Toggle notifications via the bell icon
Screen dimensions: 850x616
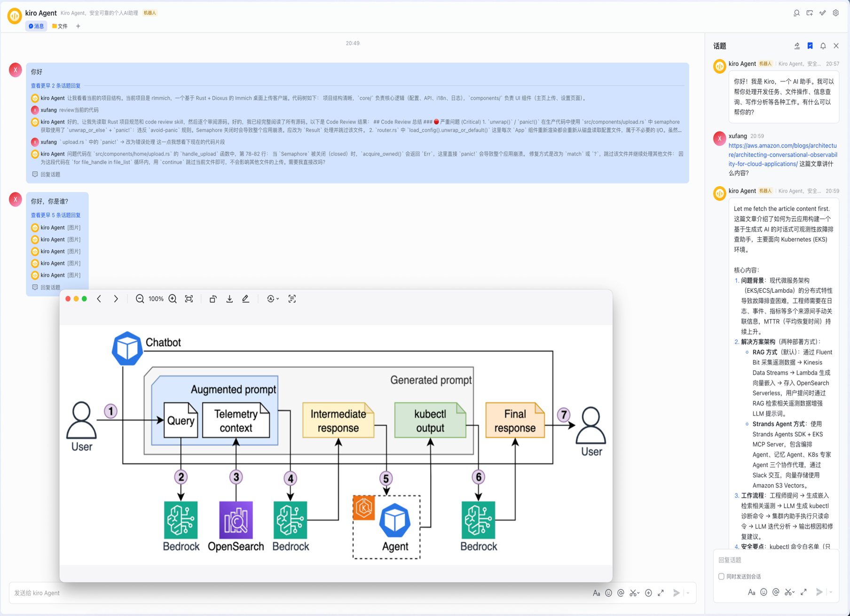(x=823, y=46)
